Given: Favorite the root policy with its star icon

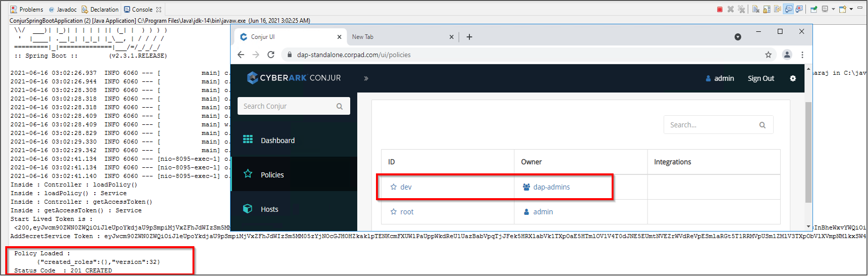Looking at the screenshot, I should click(x=394, y=212).
